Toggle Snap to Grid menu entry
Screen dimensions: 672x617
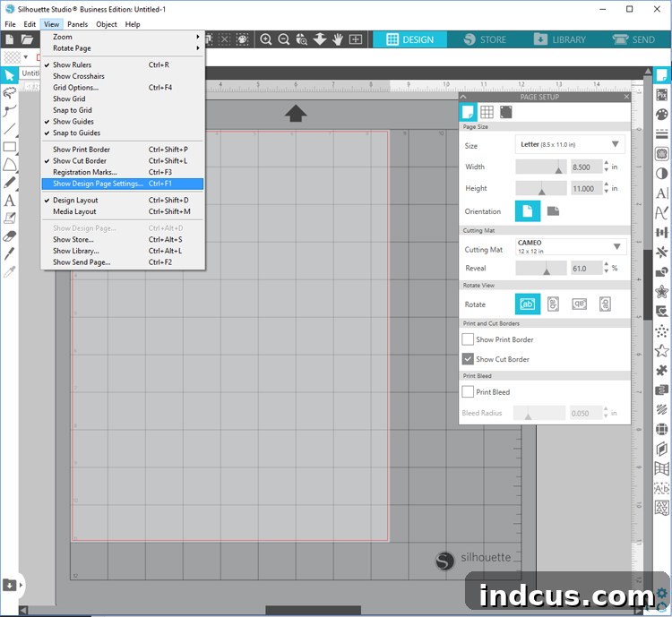pos(123,110)
